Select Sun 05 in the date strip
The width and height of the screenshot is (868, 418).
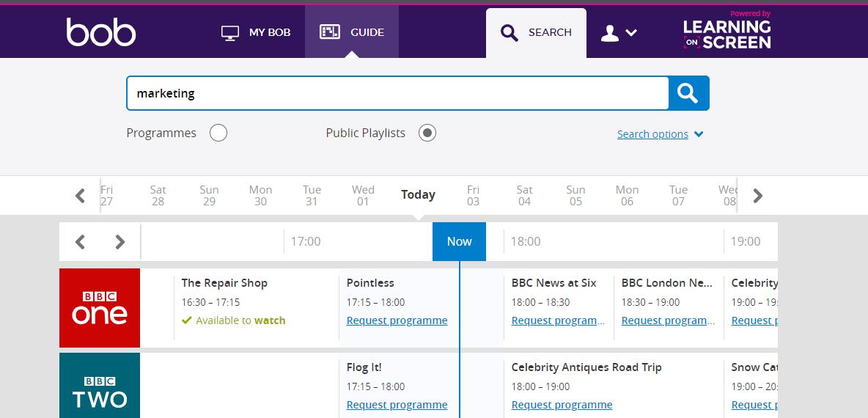575,196
